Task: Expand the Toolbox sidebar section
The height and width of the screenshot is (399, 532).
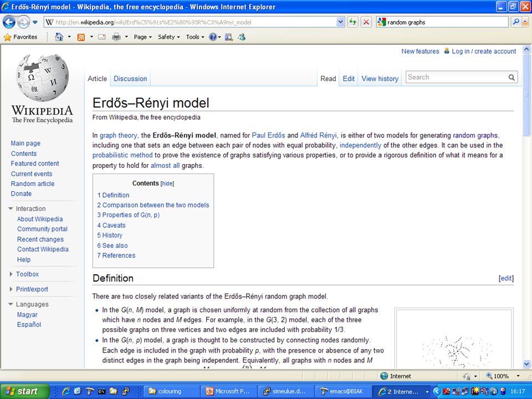Action: 11,274
